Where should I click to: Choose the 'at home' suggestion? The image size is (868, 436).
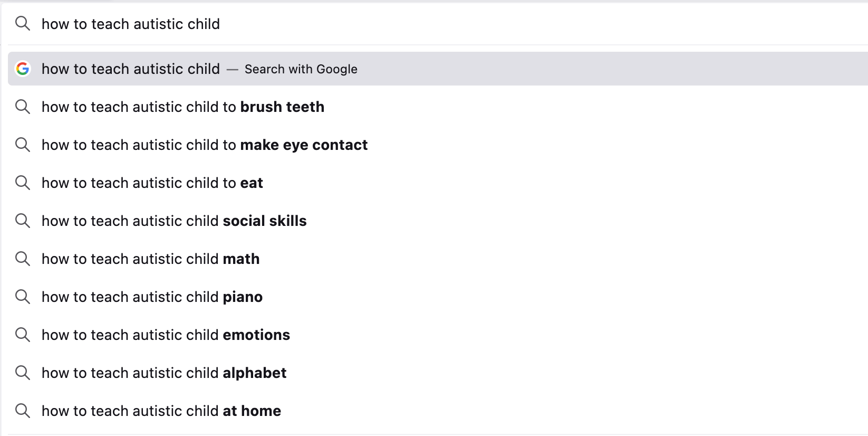point(161,411)
